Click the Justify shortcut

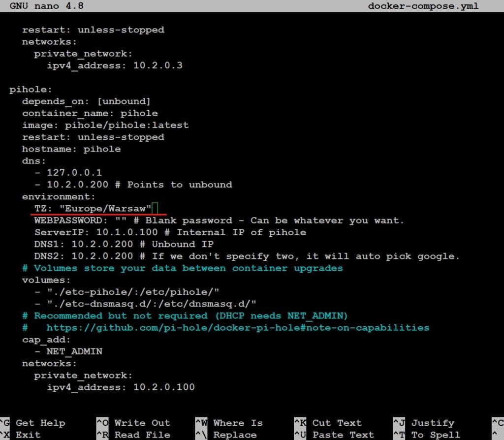424,423
